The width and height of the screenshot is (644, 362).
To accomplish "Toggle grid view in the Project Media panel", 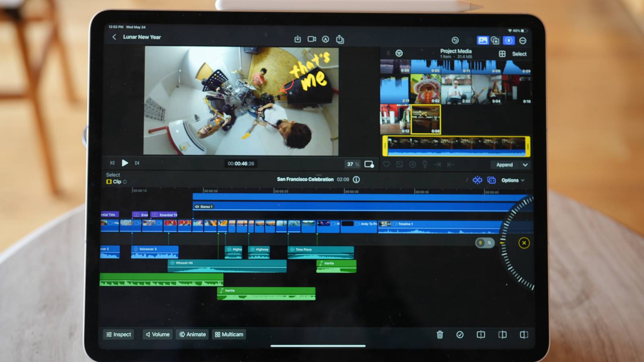I will click(502, 53).
